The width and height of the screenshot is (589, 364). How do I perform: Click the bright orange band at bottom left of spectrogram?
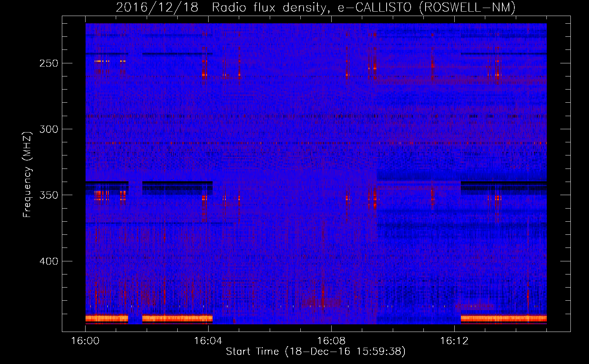coord(107,319)
